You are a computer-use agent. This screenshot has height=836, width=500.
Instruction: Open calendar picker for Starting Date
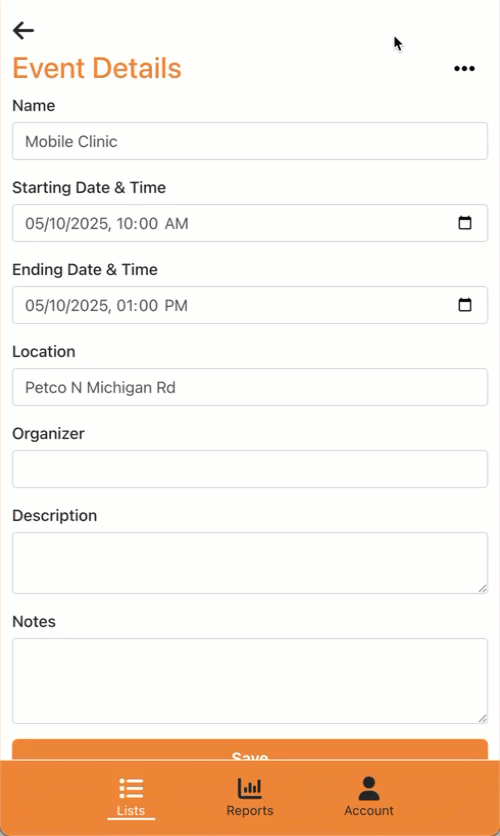pos(465,222)
